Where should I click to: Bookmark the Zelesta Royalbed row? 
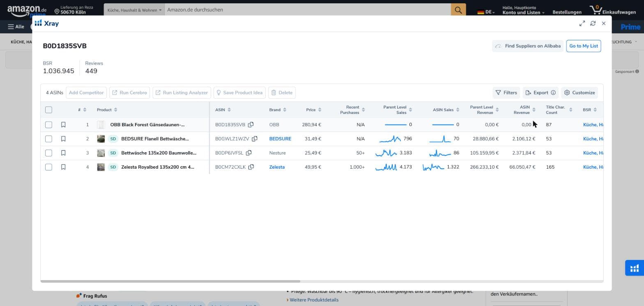click(63, 167)
